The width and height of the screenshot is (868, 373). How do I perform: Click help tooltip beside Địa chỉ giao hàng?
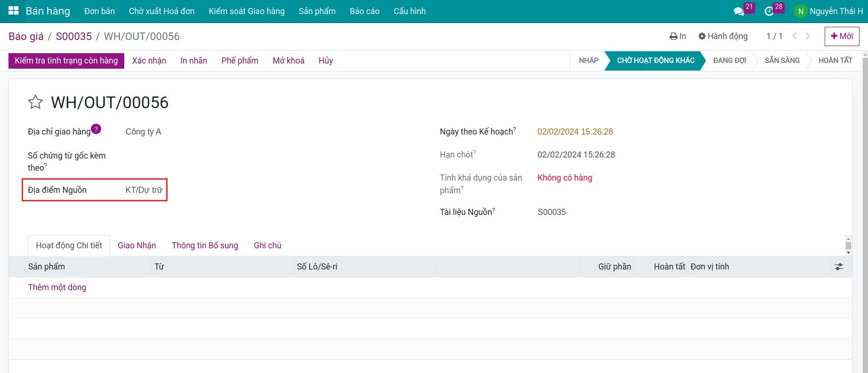point(96,129)
